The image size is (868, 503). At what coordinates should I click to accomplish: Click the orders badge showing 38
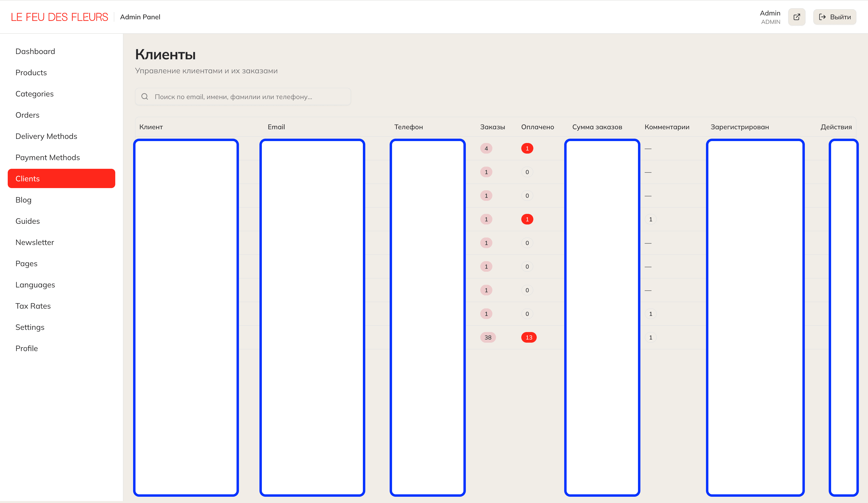click(488, 337)
